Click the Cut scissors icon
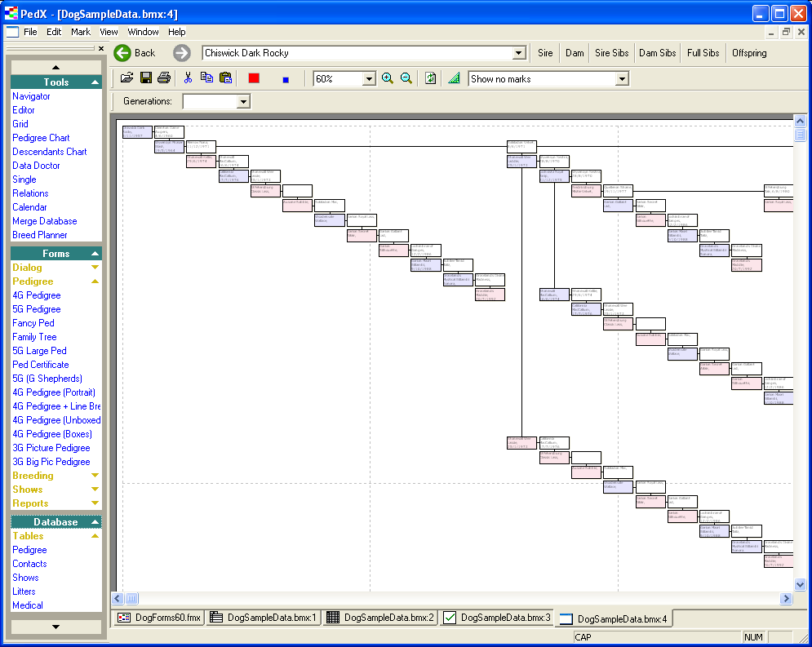 coord(188,78)
